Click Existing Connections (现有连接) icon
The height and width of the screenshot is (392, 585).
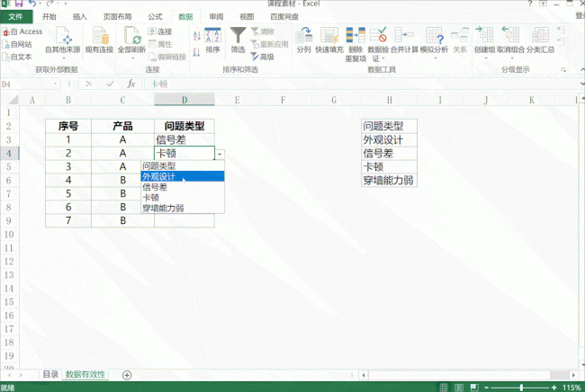click(x=100, y=36)
